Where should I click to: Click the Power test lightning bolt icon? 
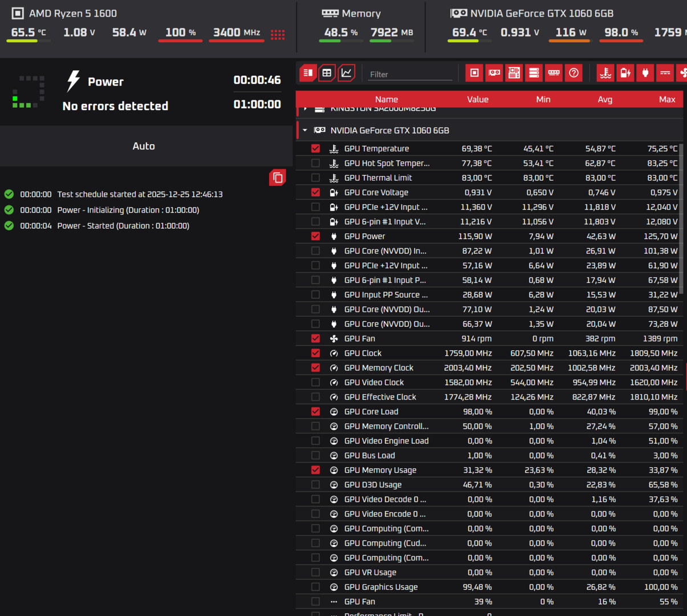73,81
